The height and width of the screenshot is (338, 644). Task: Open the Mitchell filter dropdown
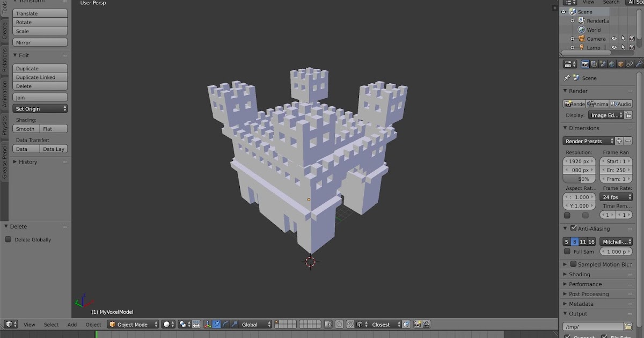(x=616, y=242)
